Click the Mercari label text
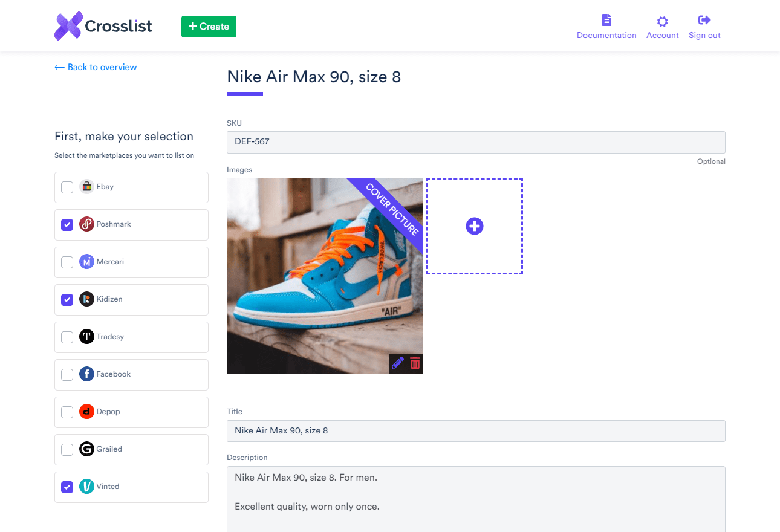 [110, 262]
